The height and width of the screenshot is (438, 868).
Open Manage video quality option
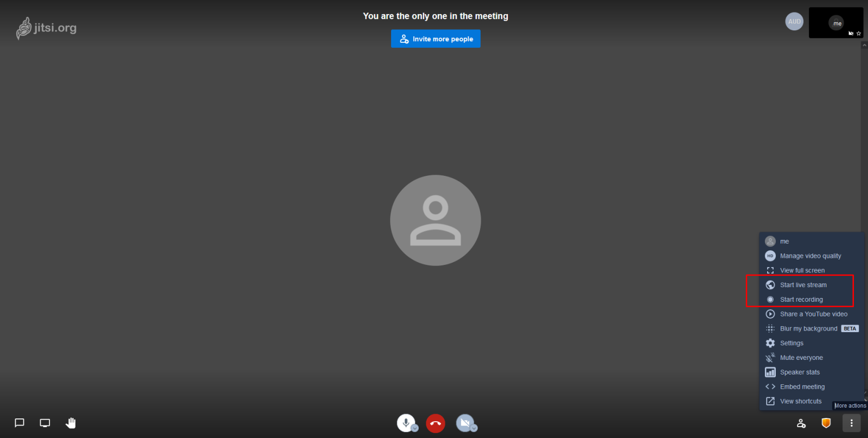[x=810, y=256]
